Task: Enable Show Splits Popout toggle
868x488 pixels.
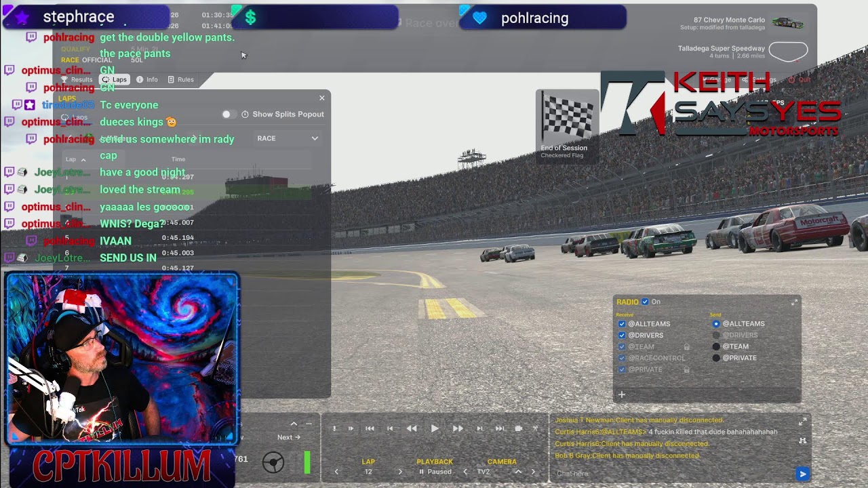Action: point(229,114)
